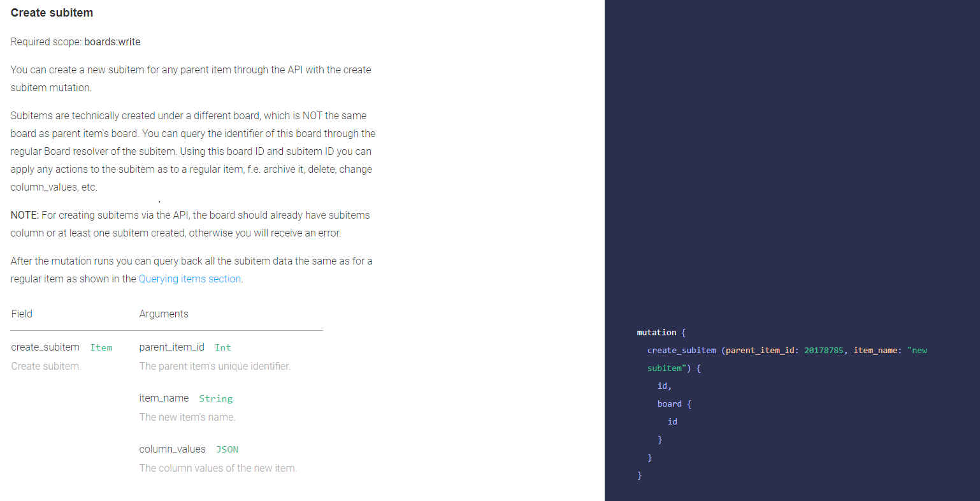
Task: Select the item_name argument in the arguments table
Action: tap(164, 398)
